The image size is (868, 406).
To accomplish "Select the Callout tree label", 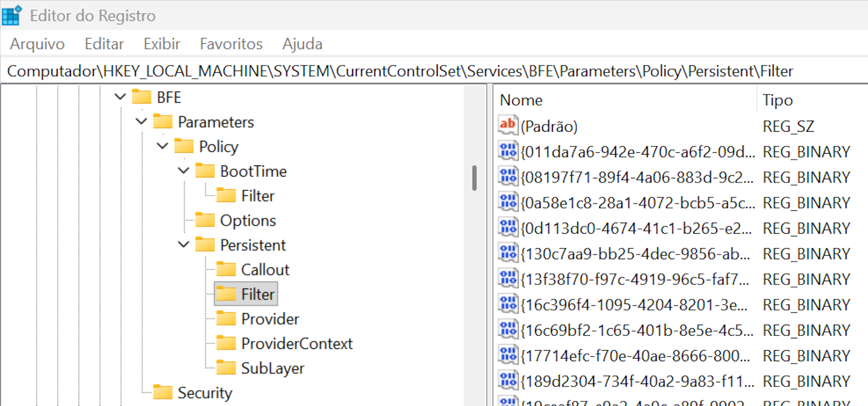I will 265,270.
